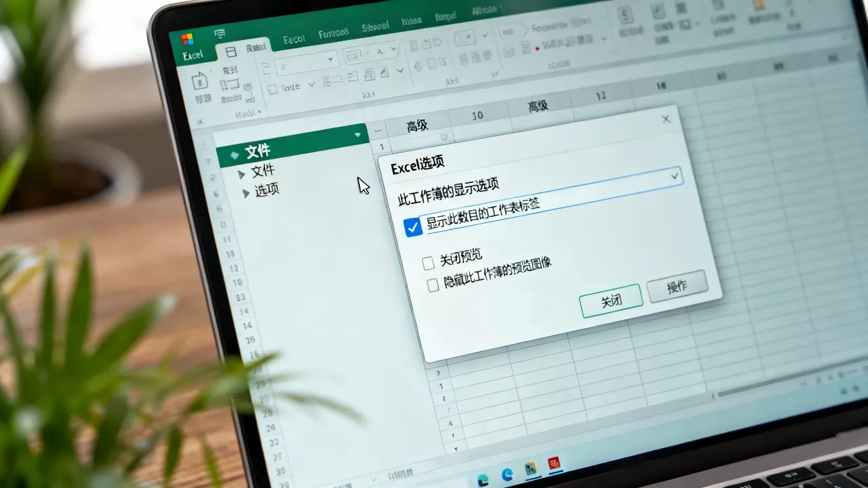Switch to the Fumaes ribbon tab
This screenshot has width=868, height=488.
[333, 33]
